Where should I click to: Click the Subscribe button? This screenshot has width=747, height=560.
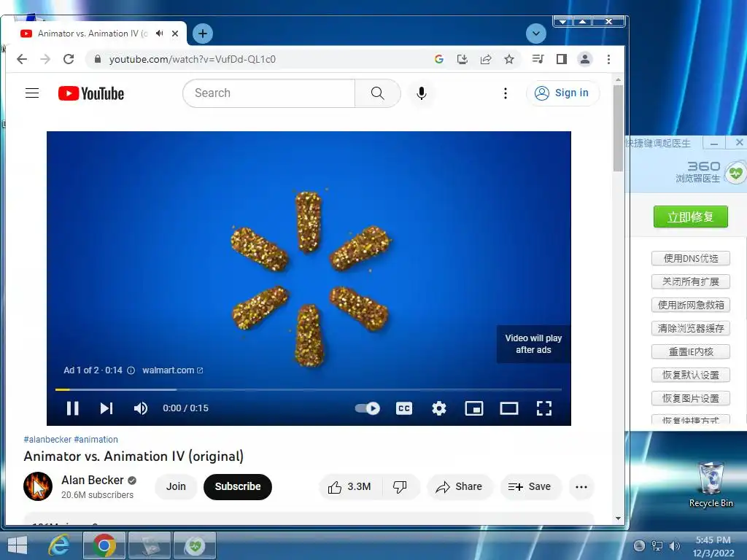point(238,486)
